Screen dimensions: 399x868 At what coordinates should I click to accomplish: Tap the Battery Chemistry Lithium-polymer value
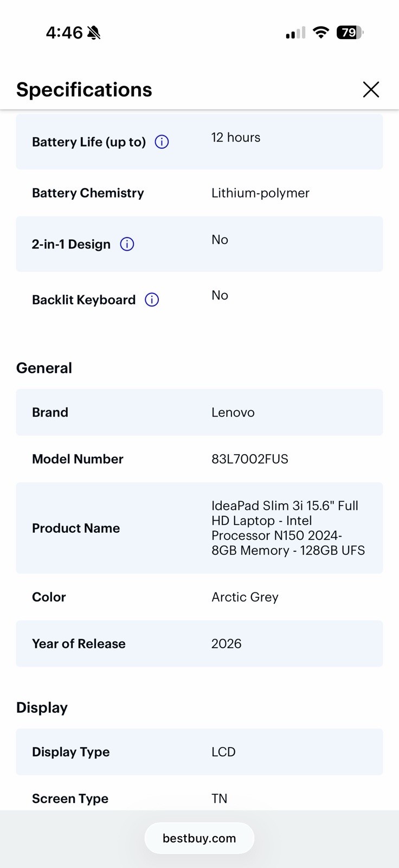click(260, 193)
